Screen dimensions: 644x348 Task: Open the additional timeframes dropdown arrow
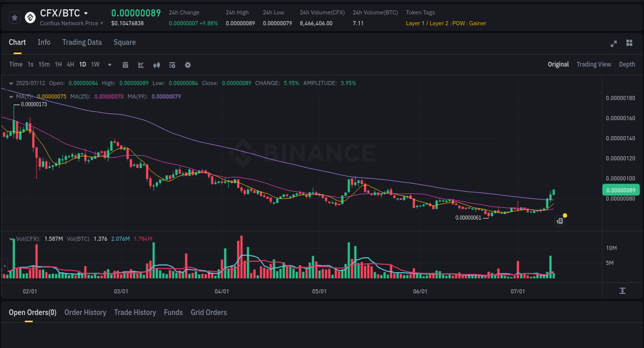(x=109, y=64)
